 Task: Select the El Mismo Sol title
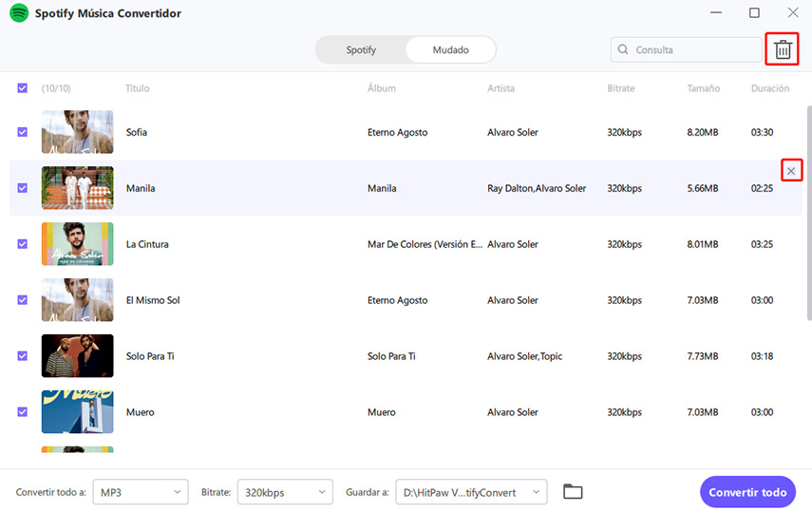[x=153, y=300]
